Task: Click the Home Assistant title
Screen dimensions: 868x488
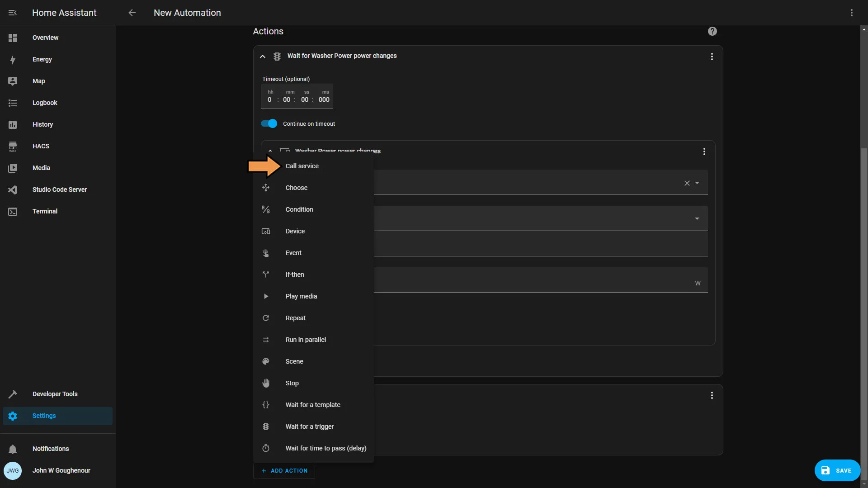Action: (x=64, y=13)
